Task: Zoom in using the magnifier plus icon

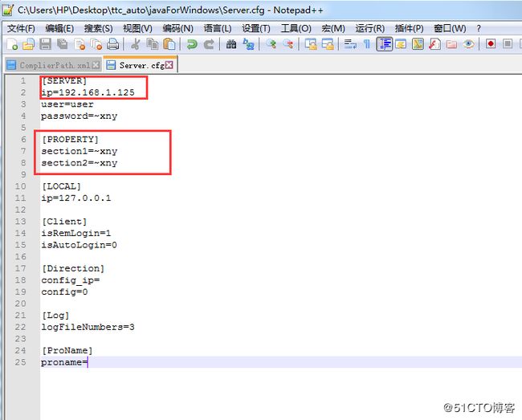Action: pyautogui.click(x=271, y=44)
